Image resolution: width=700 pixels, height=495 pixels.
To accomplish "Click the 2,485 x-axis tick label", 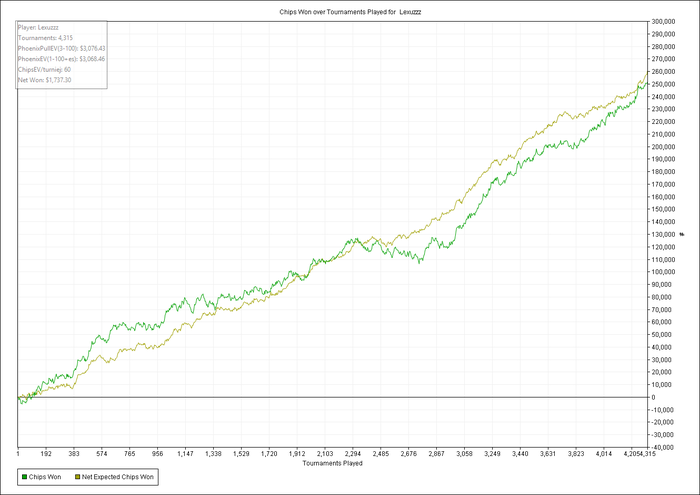I will coord(381,454).
